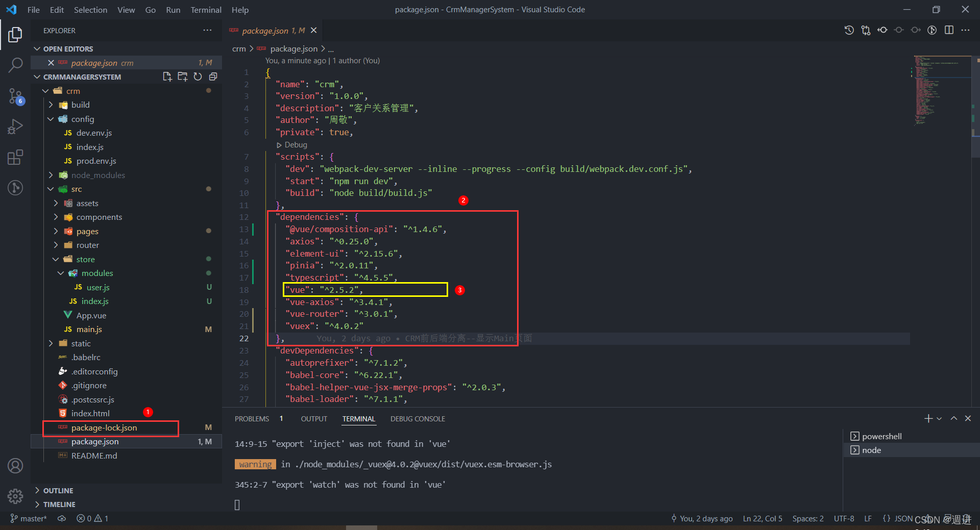Click the master branch in status bar
This screenshot has width=980, height=530.
[29, 518]
